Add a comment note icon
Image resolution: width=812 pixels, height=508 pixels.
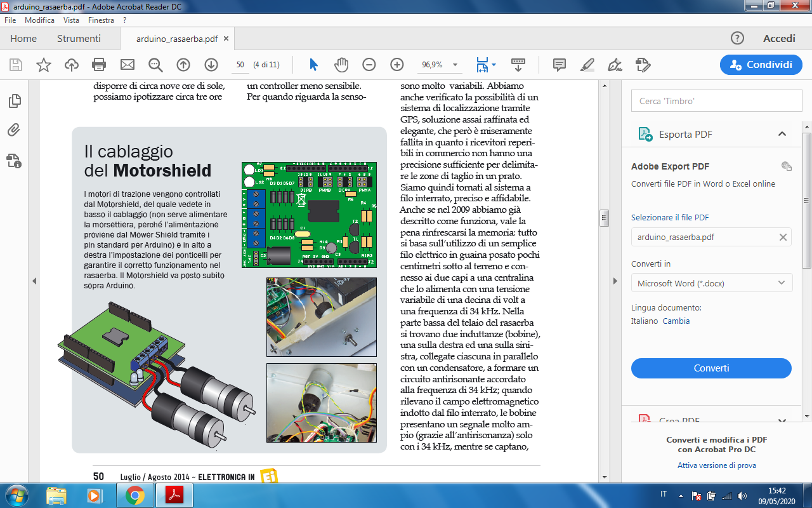560,65
